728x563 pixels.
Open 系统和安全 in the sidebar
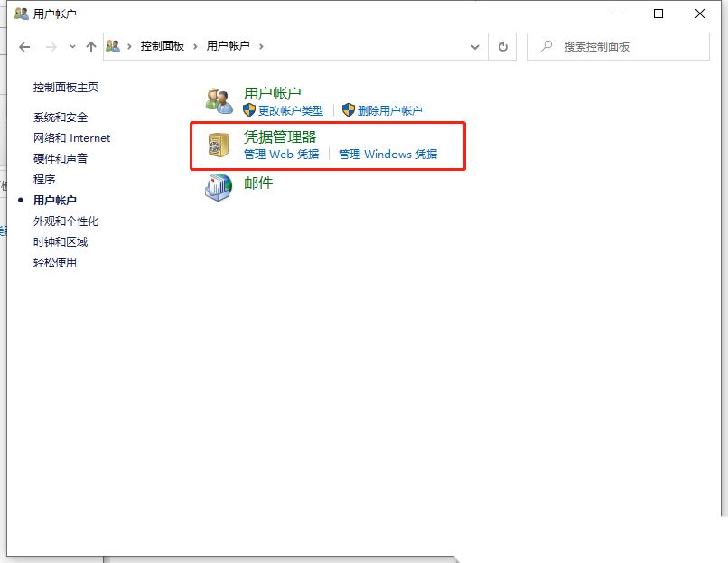point(61,117)
